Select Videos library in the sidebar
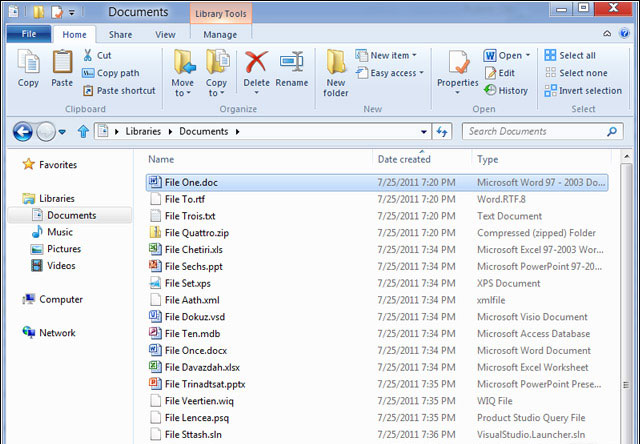The width and height of the screenshot is (640, 444). [x=53, y=265]
